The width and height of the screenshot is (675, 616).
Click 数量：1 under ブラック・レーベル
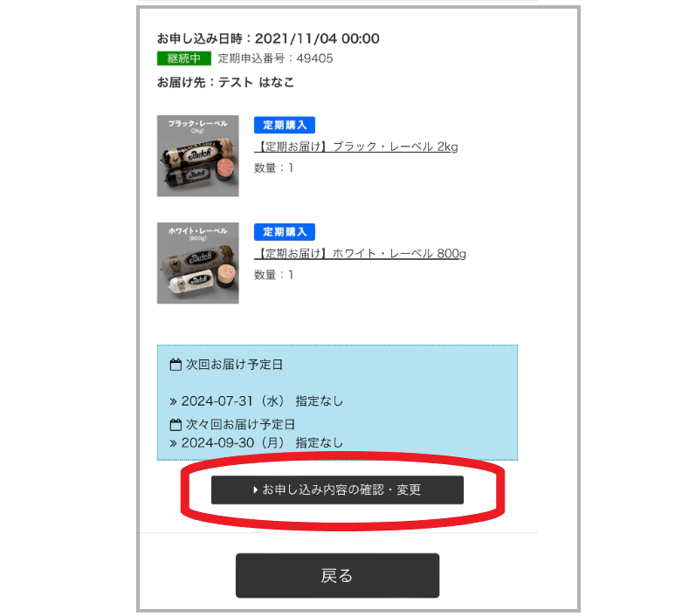click(x=274, y=168)
